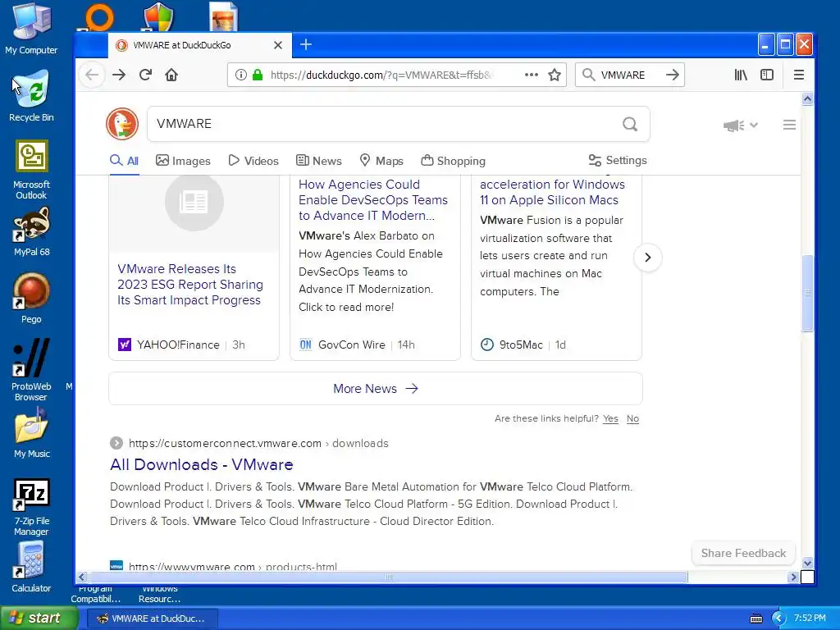Open the Windows start menu
This screenshot has height=630, width=840.
39,619
